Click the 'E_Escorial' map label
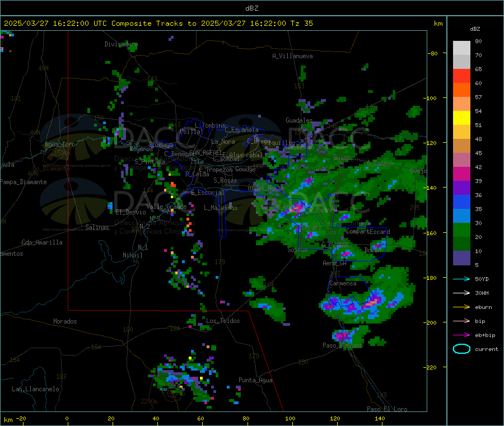The image size is (504, 426). 207,193
